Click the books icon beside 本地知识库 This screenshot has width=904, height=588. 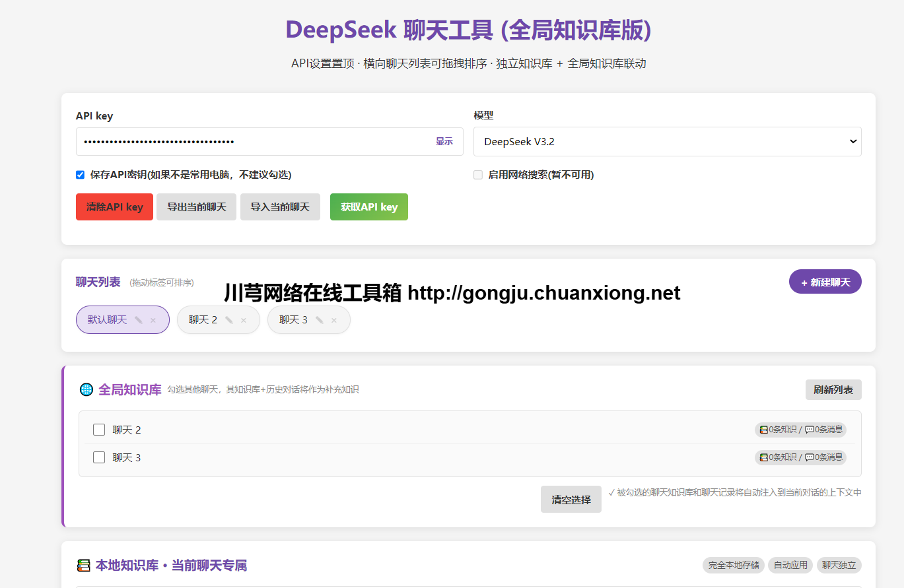[x=83, y=566]
